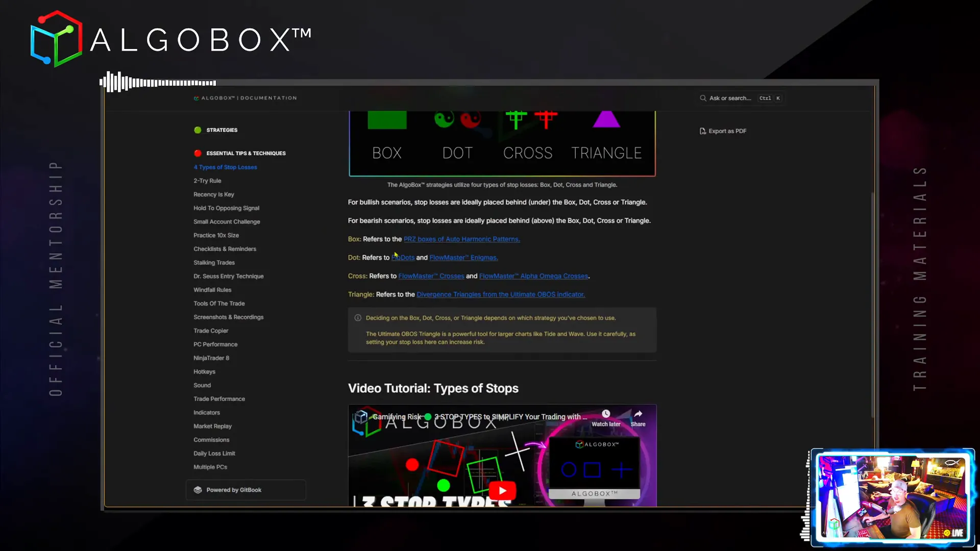Follow FlowMaster Alpha Omega Crosses link
980x551 pixels.
point(534,276)
